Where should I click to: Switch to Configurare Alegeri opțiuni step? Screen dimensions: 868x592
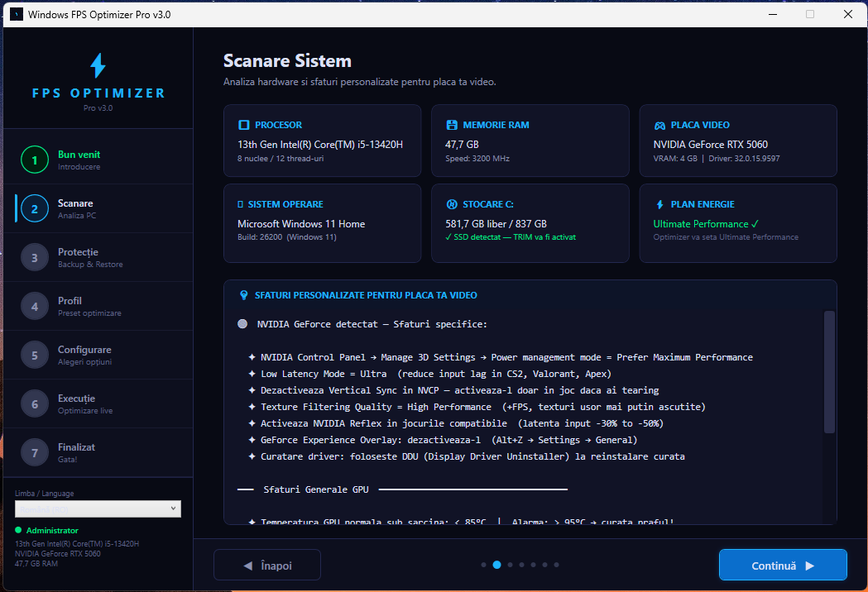[x=98, y=355]
